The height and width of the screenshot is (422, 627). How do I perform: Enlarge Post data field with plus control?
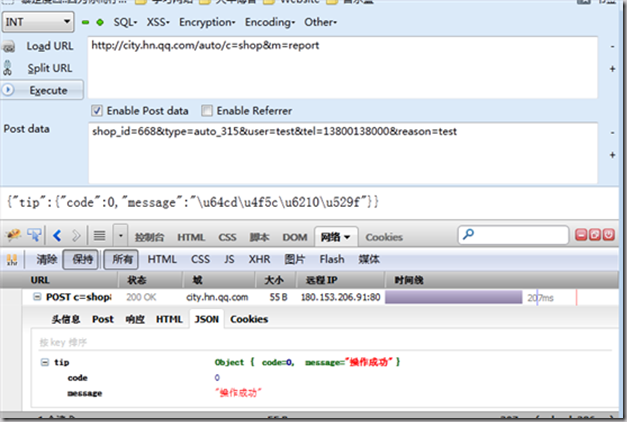(x=612, y=155)
